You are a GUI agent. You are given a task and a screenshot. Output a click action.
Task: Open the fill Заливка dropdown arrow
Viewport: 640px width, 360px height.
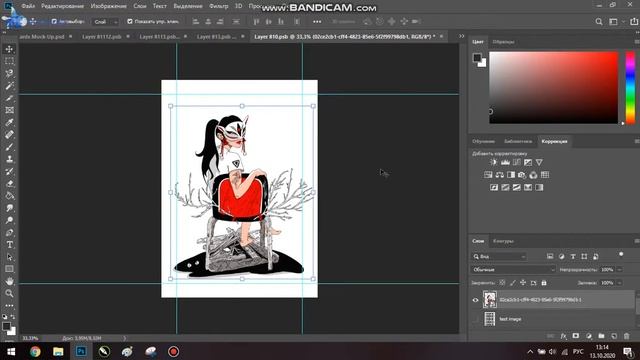click(619, 282)
